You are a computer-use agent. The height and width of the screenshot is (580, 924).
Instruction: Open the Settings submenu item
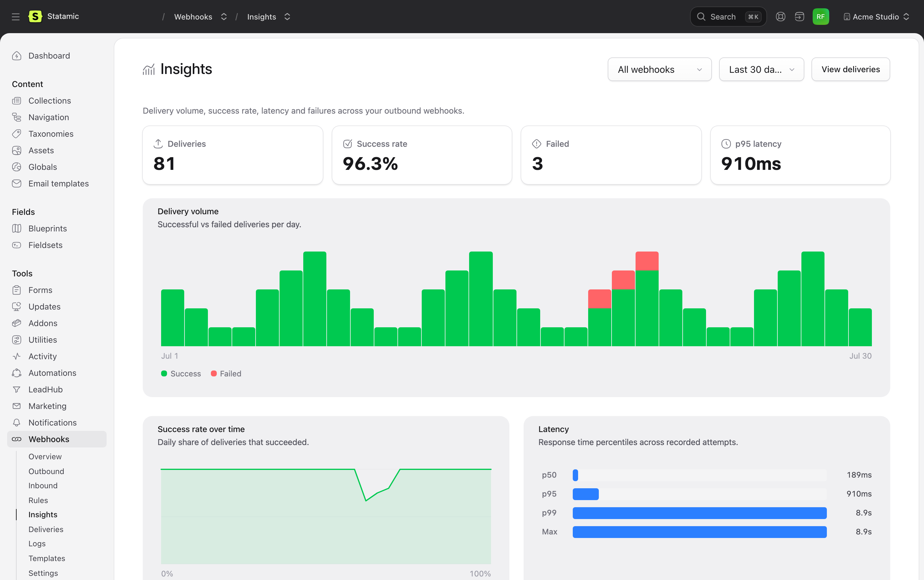(x=43, y=573)
